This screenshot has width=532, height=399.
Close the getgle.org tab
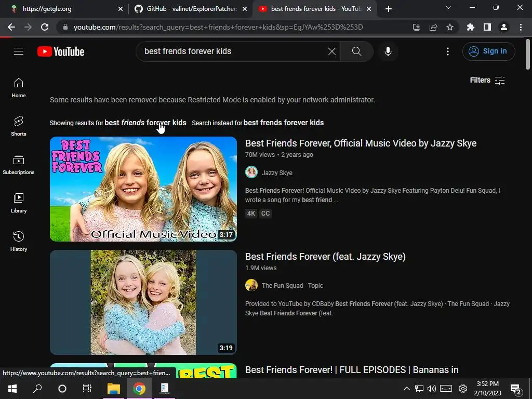pos(121,9)
